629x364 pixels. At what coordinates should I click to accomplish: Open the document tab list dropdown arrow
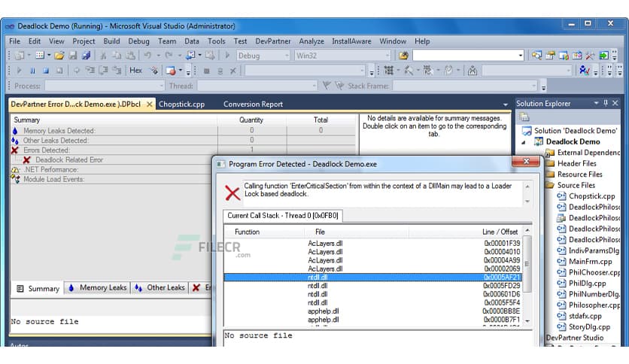[x=505, y=105]
